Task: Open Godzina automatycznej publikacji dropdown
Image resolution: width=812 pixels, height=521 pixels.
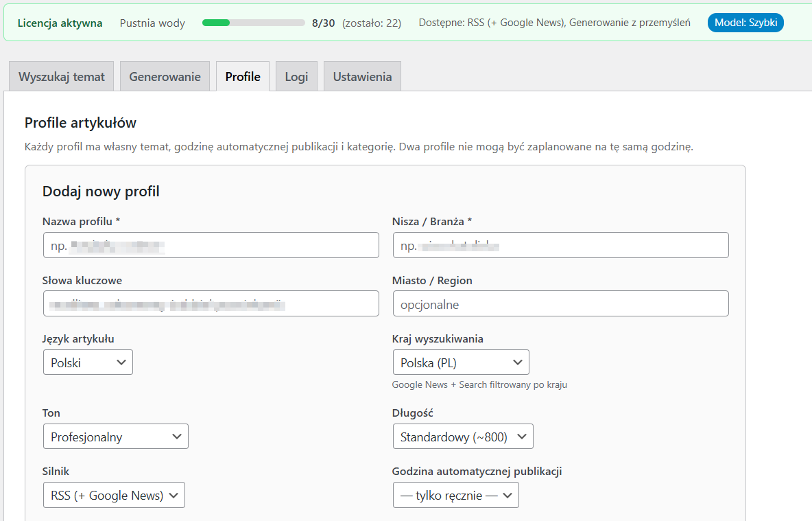Action: tap(455, 495)
